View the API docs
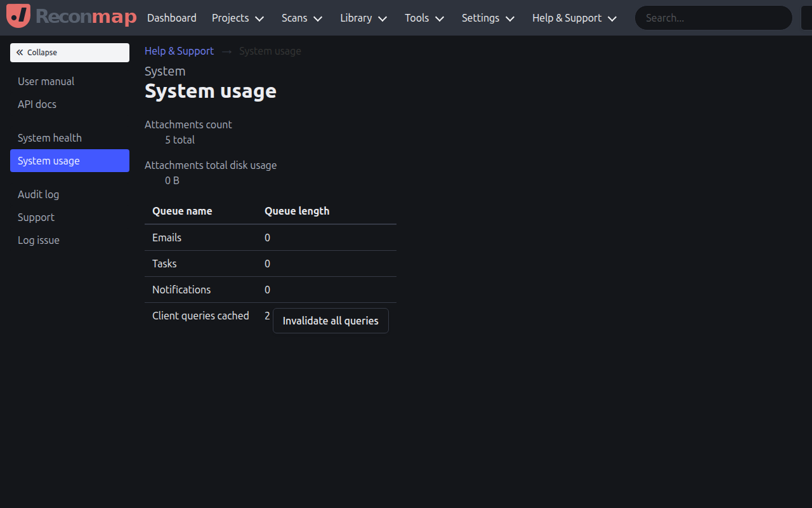 coord(37,104)
